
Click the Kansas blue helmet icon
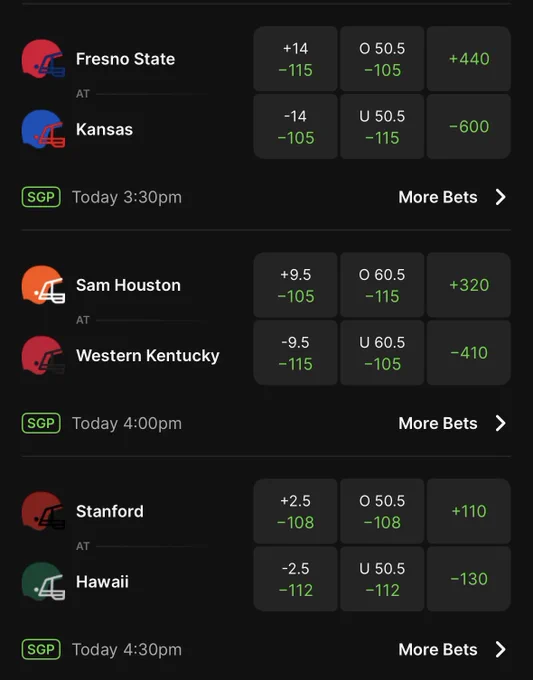[x=43, y=129]
